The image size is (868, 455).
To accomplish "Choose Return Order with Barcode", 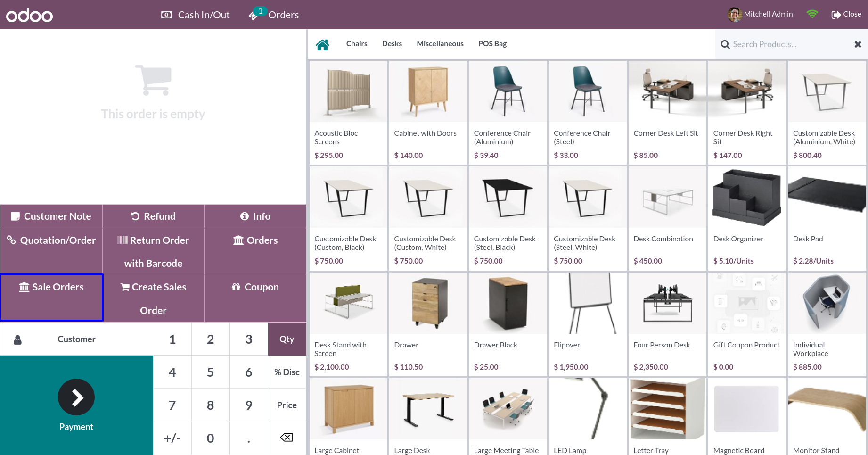I will point(153,252).
